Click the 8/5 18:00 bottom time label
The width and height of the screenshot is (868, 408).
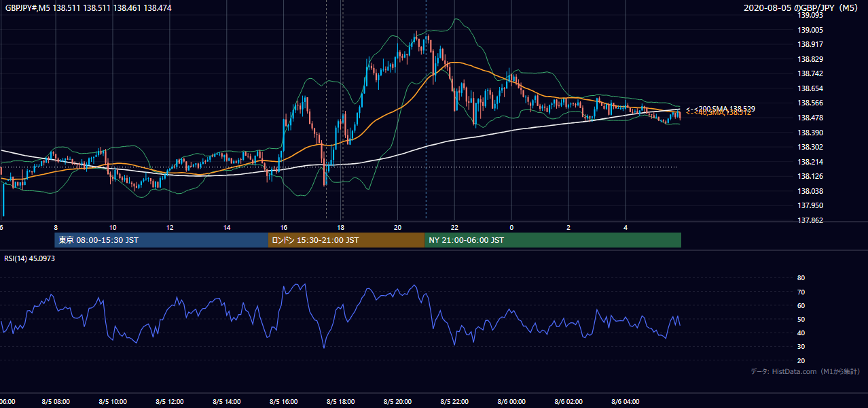click(341, 402)
